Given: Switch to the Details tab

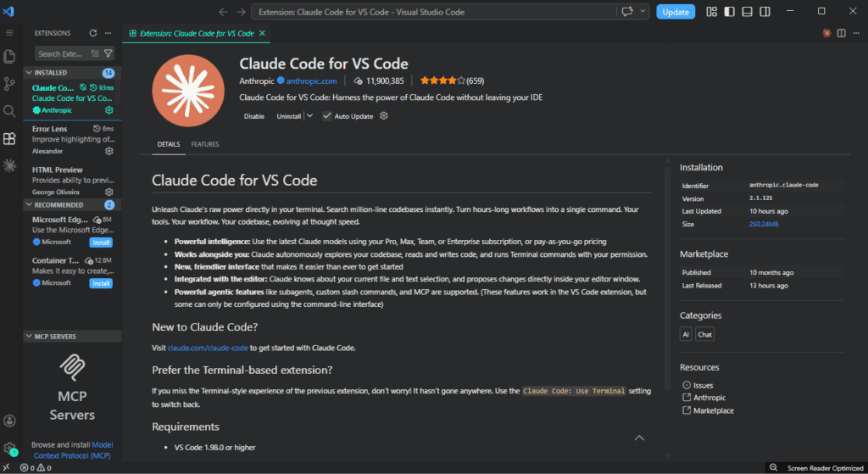Looking at the screenshot, I should tap(169, 144).
